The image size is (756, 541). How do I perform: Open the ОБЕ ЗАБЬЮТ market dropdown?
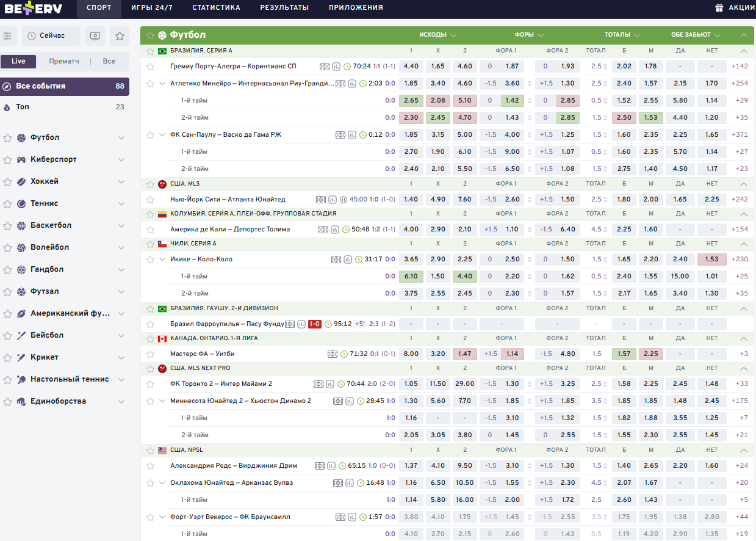[696, 35]
